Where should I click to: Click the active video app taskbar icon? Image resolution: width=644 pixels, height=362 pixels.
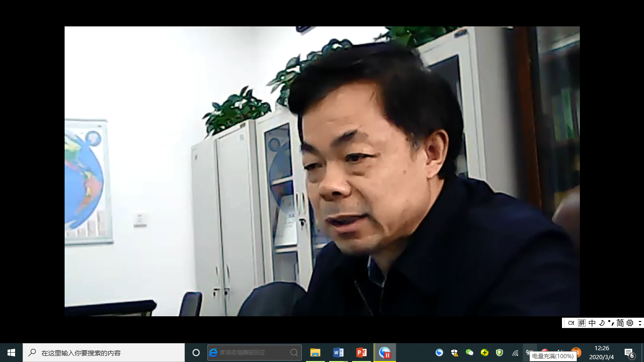385,353
